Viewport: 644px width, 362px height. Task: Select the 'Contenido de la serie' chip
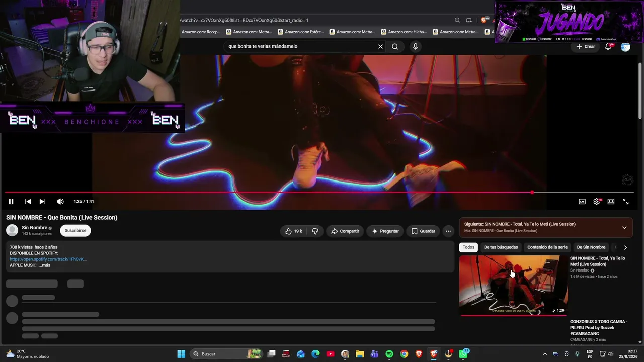(x=547, y=247)
